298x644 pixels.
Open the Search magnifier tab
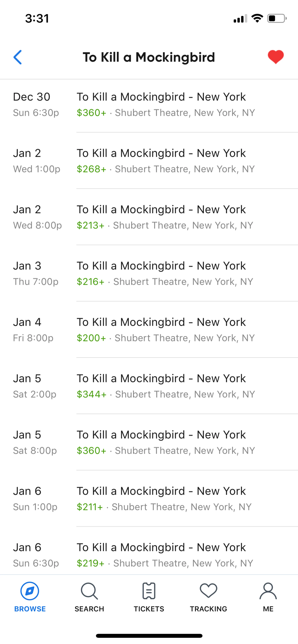coord(89,591)
